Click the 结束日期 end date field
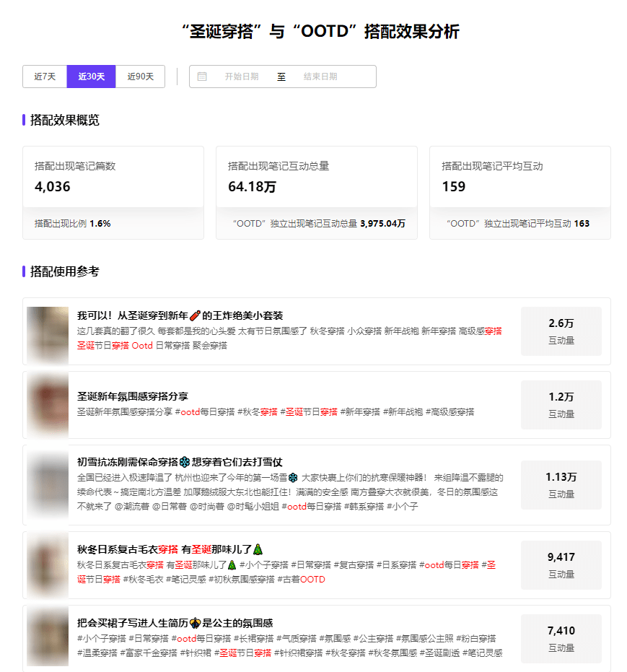The image size is (627, 672). [x=320, y=77]
